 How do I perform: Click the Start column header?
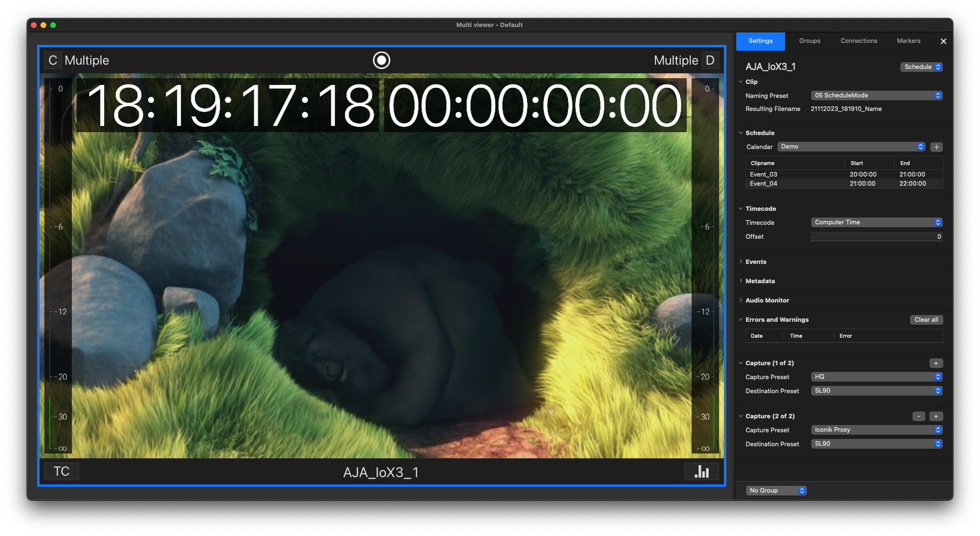[870, 163]
